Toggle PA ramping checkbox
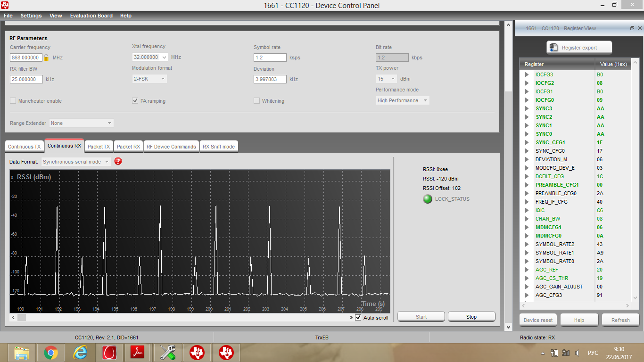This screenshot has width=644, height=362. 135,101
